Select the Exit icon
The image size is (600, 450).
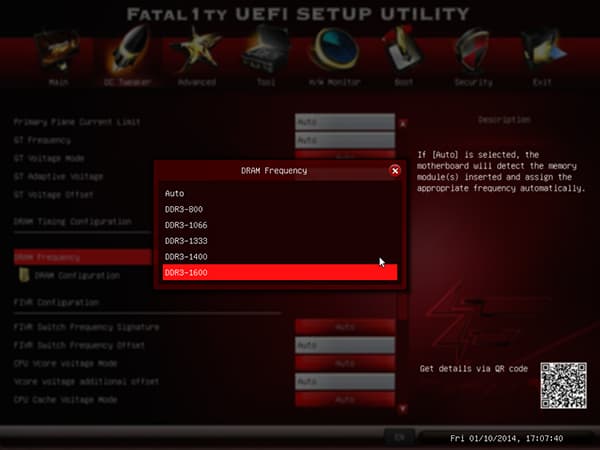[543, 51]
